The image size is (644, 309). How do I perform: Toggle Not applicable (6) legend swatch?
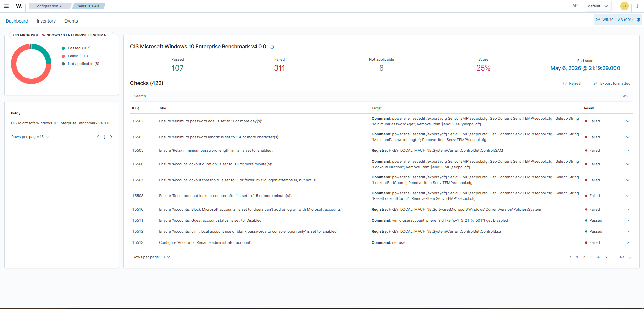(x=63, y=64)
